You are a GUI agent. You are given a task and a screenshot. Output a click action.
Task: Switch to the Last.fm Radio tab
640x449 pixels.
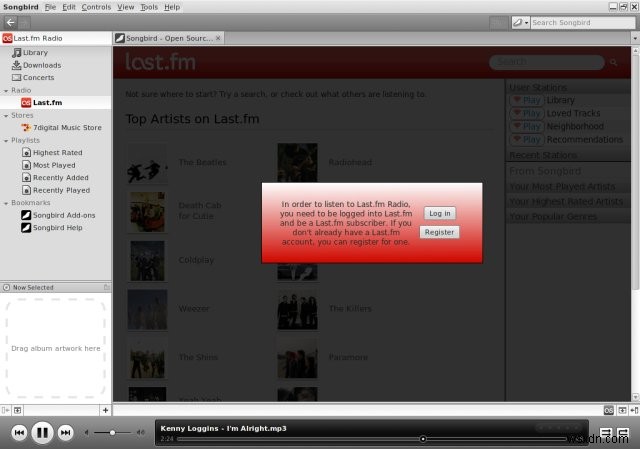pyautogui.click(x=56, y=38)
